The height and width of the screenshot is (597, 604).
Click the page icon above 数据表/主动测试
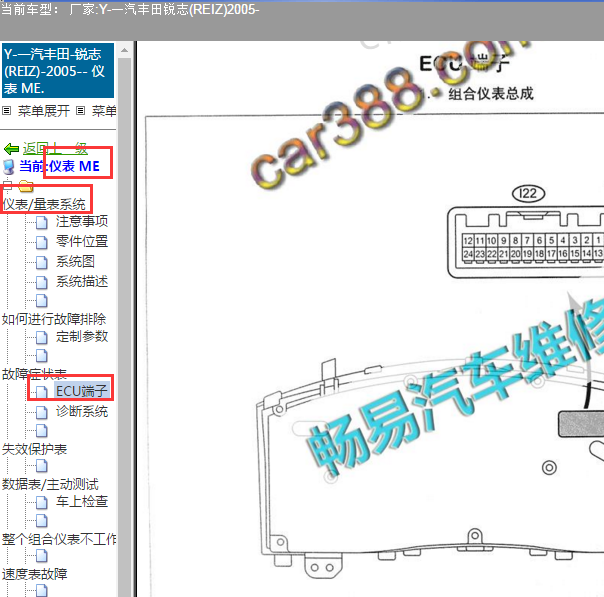click(42, 466)
